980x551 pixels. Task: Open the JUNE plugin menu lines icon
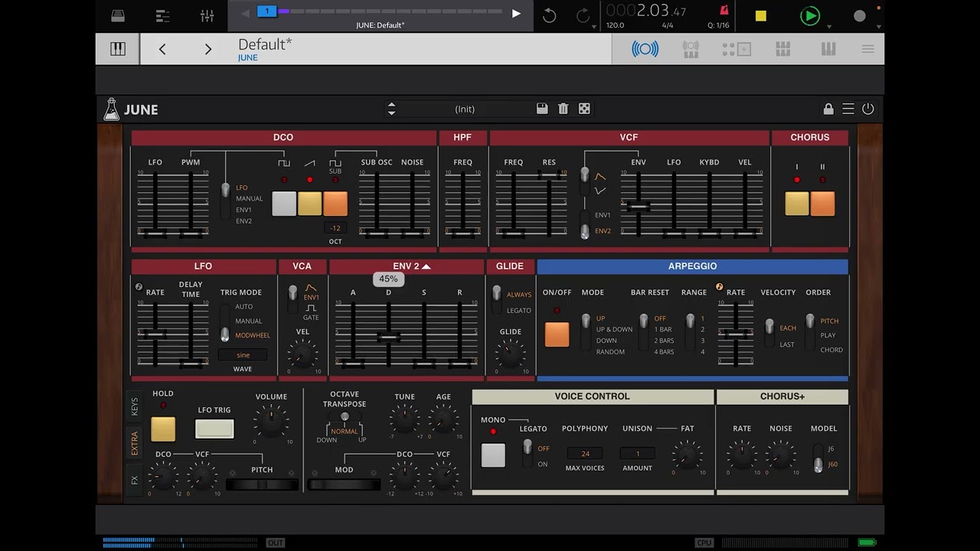[x=848, y=109]
